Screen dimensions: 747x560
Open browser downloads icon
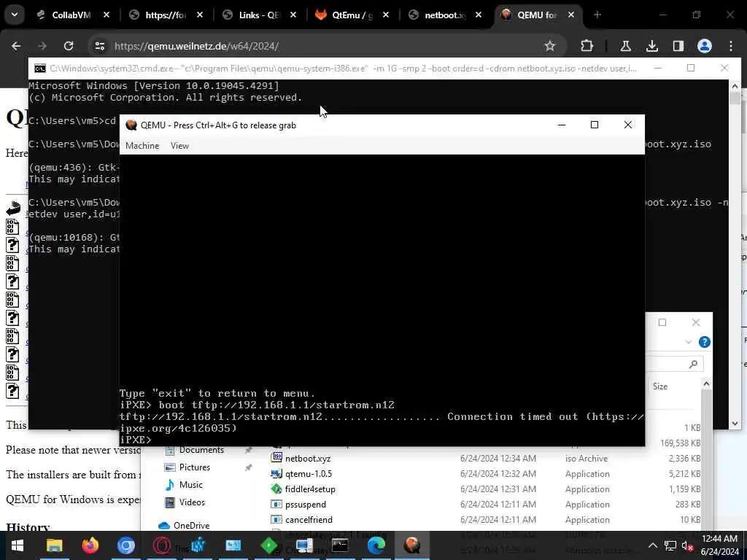[x=651, y=46]
